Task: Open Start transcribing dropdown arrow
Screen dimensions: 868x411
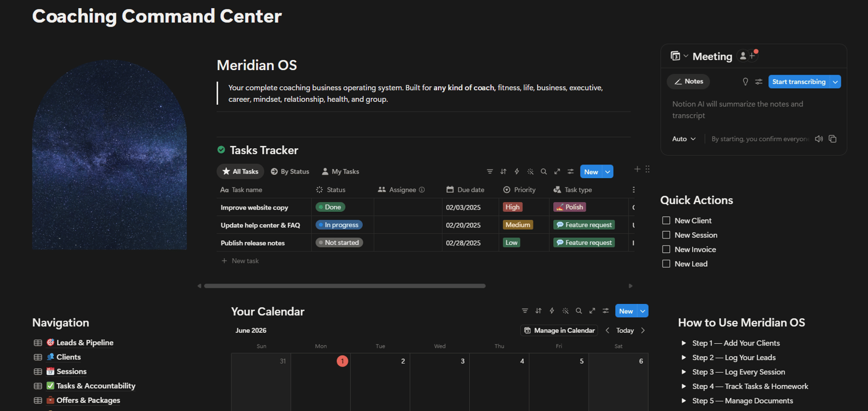Action: (x=836, y=82)
